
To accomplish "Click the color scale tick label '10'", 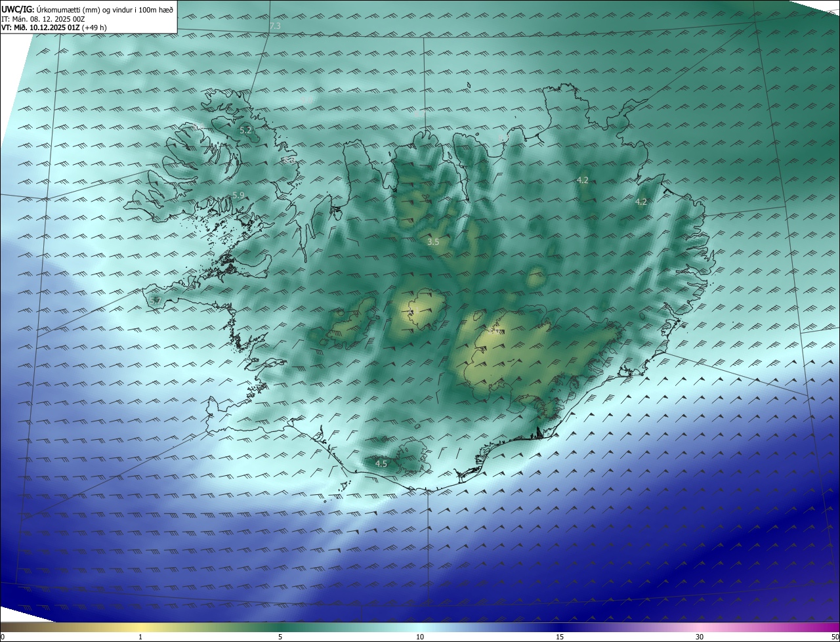I will pos(420,637).
